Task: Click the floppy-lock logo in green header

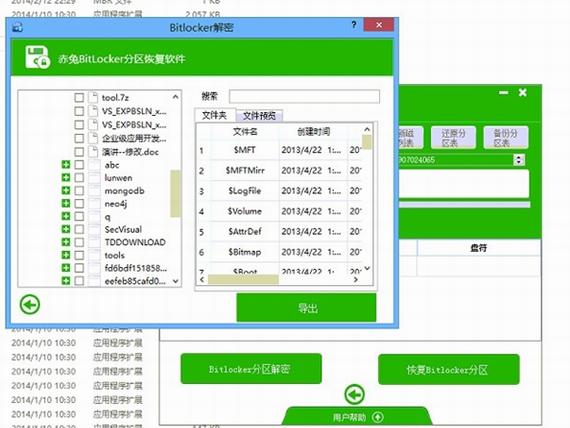Action: coord(37,57)
